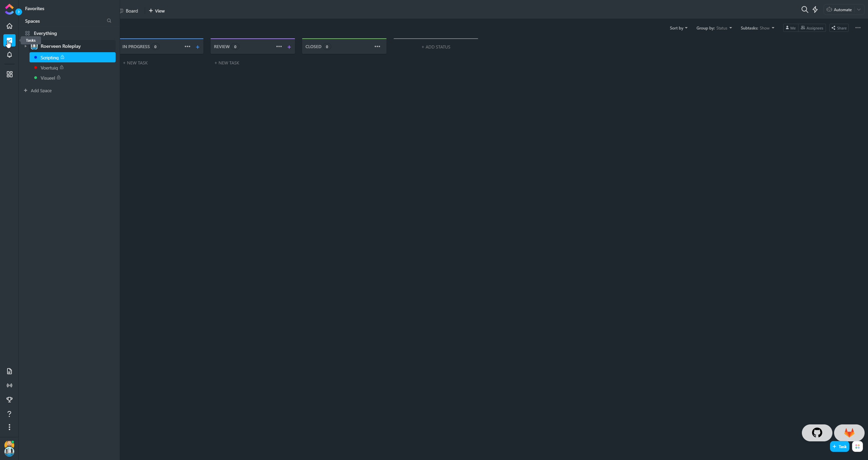Collapse sidebar using blue arrow toggle
The width and height of the screenshot is (868, 460).
(x=19, y=12)
